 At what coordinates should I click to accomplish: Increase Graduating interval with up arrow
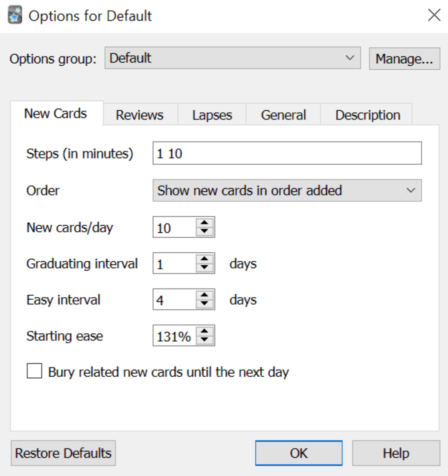pos(205,259)
